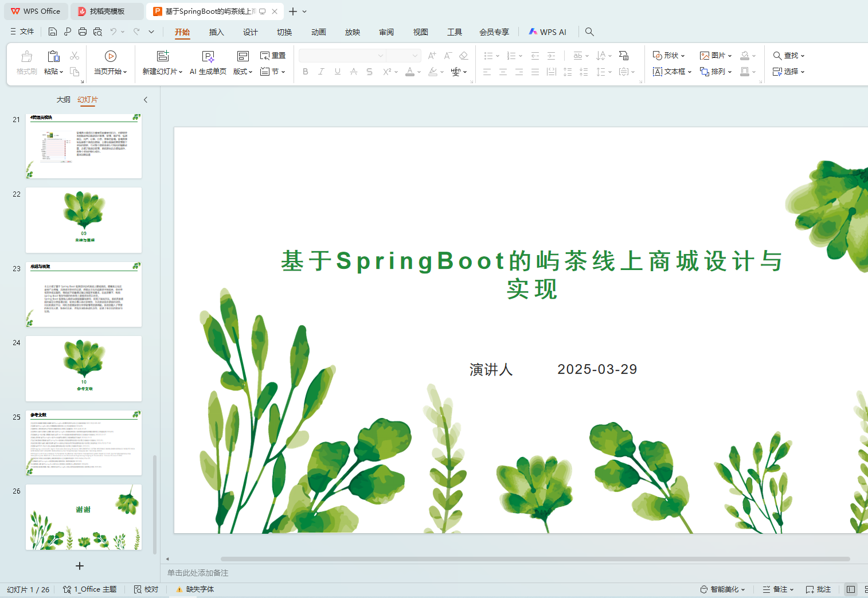The height and width of the screenshot is (598, 868).
Task: Click the Print icon in quick access bar
Action: [x=83, y=32]
